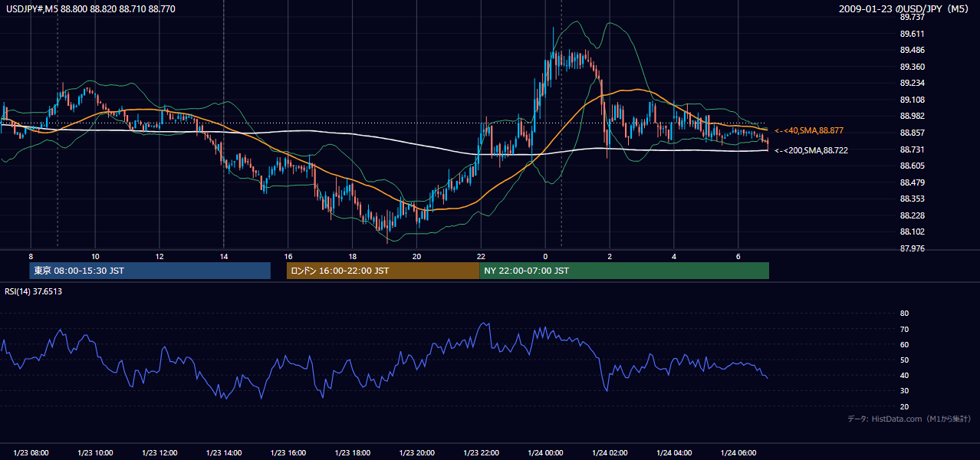Click the 88.605 price axis label
Screen dimensions: 980x460
[912, 166]
